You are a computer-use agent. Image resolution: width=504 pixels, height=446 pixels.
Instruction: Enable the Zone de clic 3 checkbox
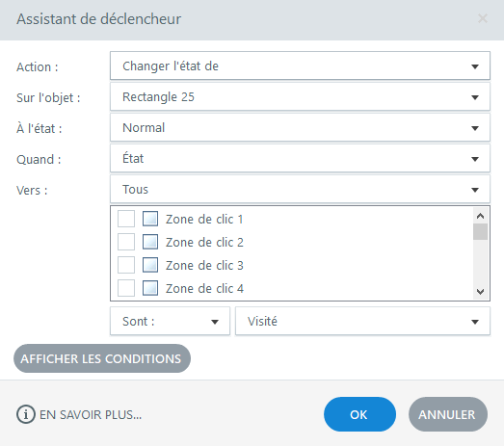pos(126,265)
